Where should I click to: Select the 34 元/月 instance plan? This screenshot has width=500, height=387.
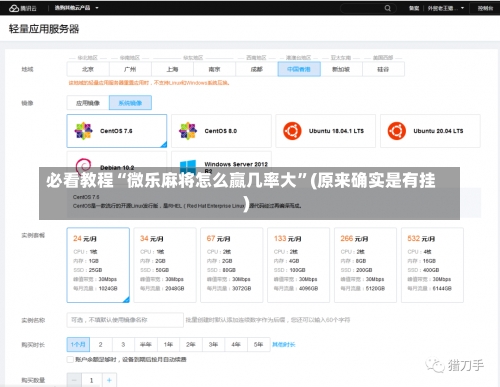point(165,265)
